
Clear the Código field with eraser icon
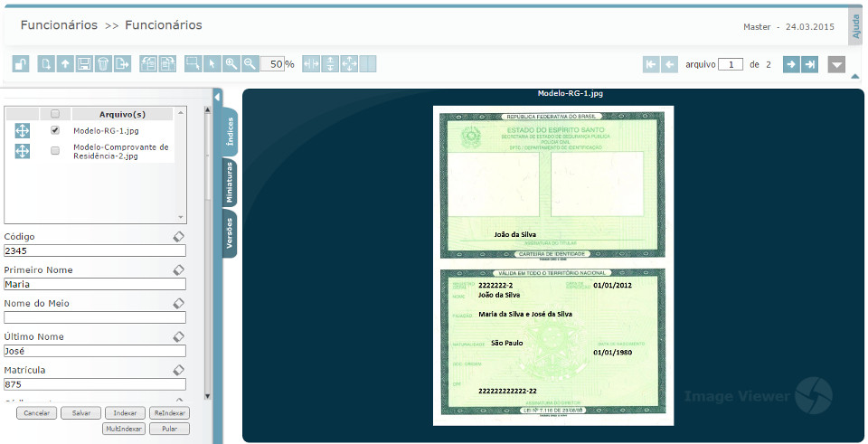click(179, 237)
